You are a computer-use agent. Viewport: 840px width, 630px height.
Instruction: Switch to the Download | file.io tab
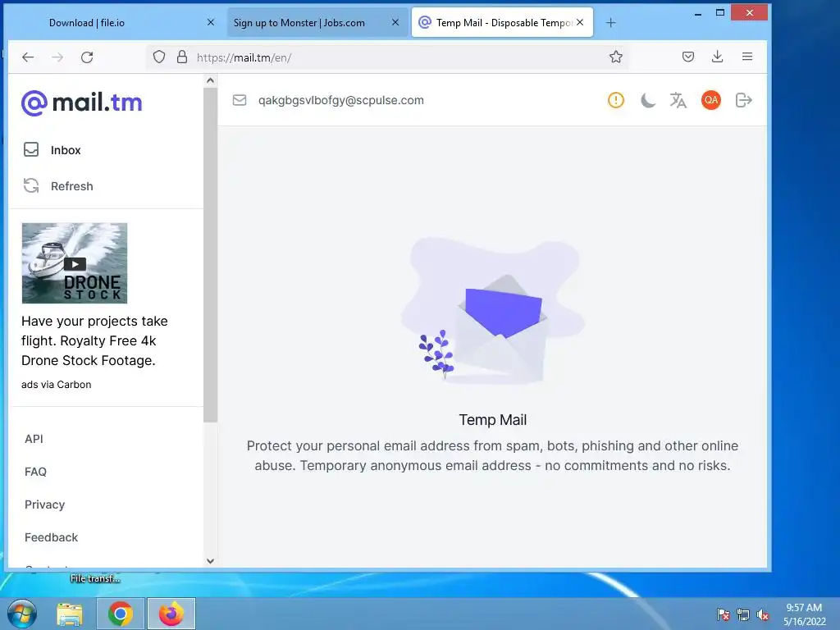(87, 22)
